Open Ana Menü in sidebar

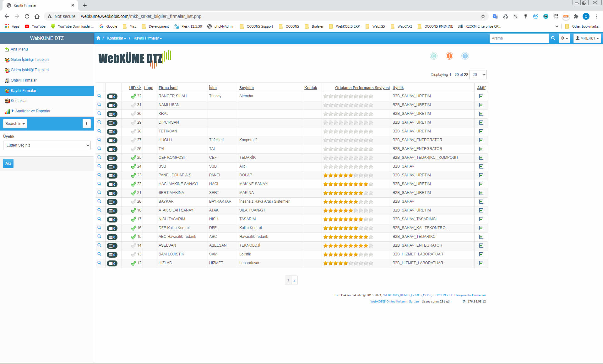19,49
